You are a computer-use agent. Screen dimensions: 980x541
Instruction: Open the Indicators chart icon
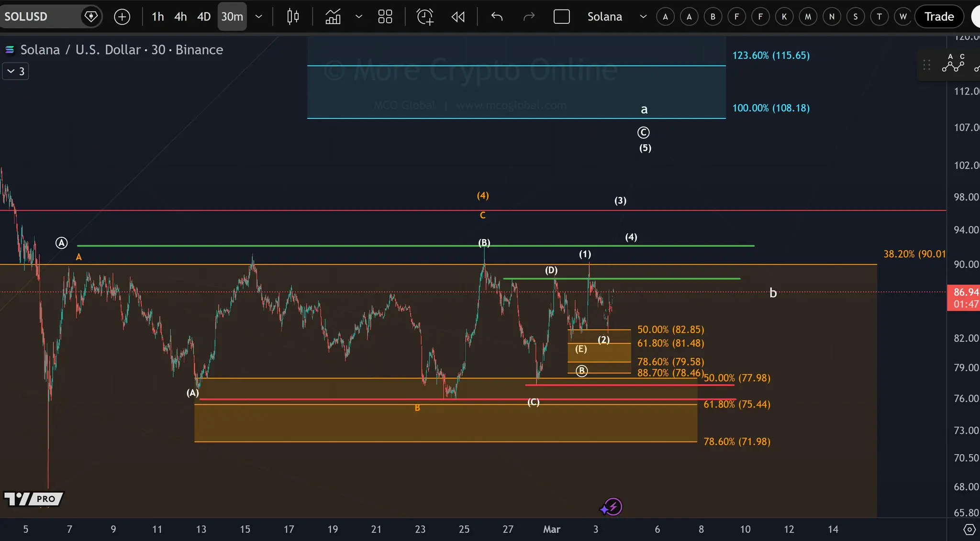pos(333,17)
